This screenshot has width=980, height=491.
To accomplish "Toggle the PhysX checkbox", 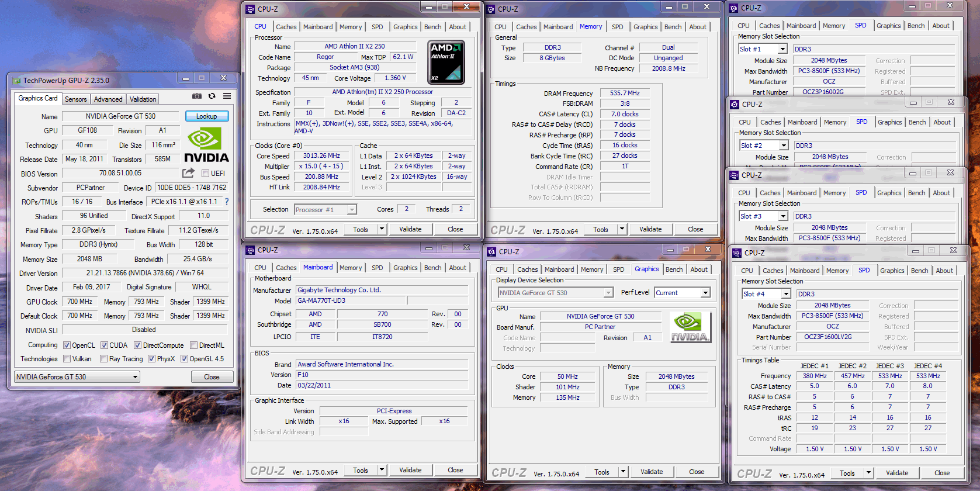I will coord(151,359).
